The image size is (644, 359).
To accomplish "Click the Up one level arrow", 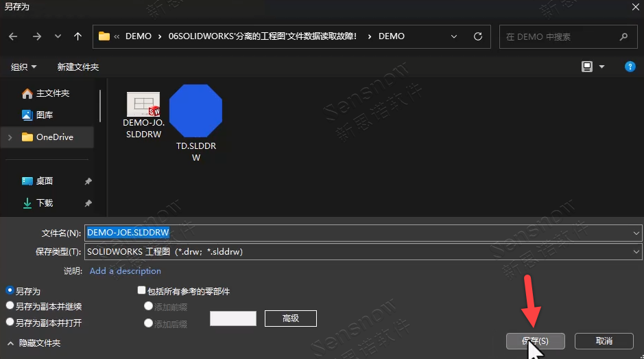I will 77,36.
